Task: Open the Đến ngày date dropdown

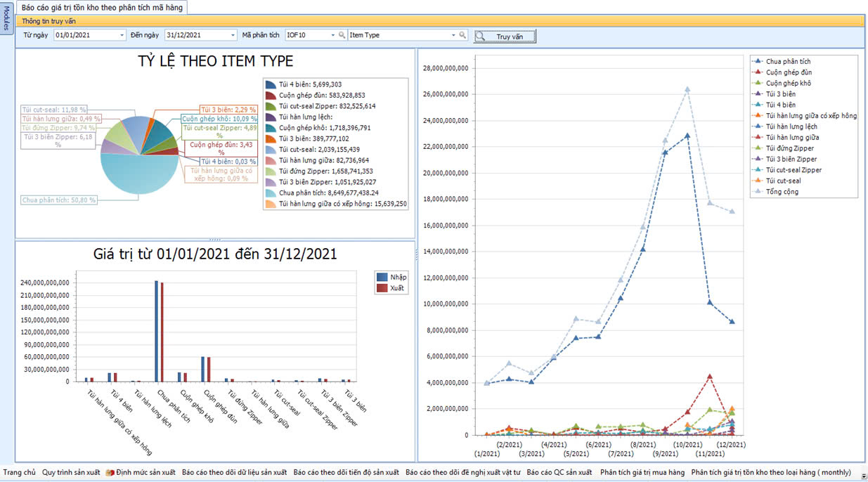Action: pyautogui.click(x=233, y=35)
